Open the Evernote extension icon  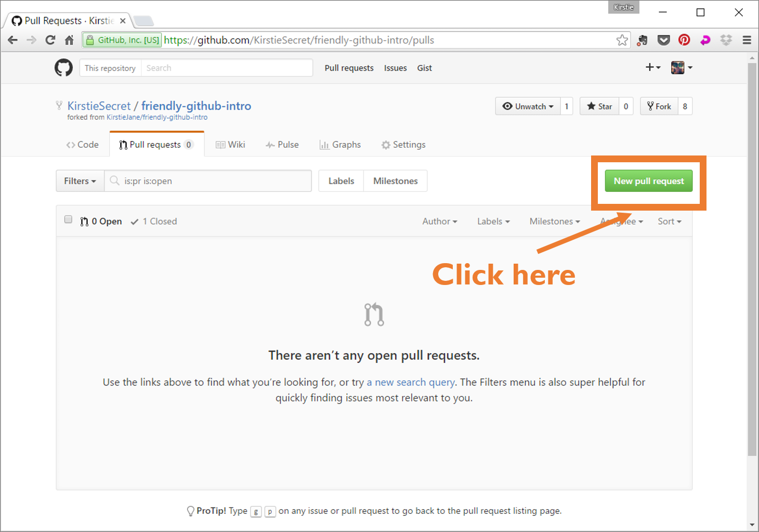pos(643,40)
